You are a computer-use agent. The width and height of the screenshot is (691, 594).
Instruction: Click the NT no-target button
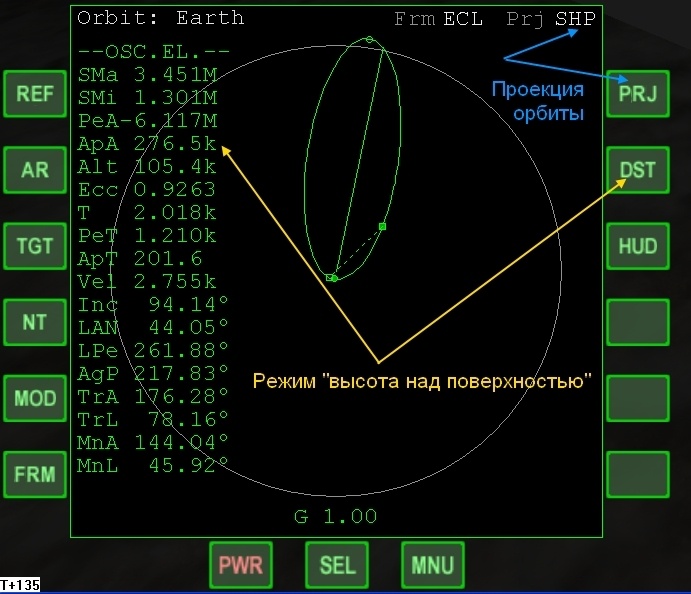point(35,322)
